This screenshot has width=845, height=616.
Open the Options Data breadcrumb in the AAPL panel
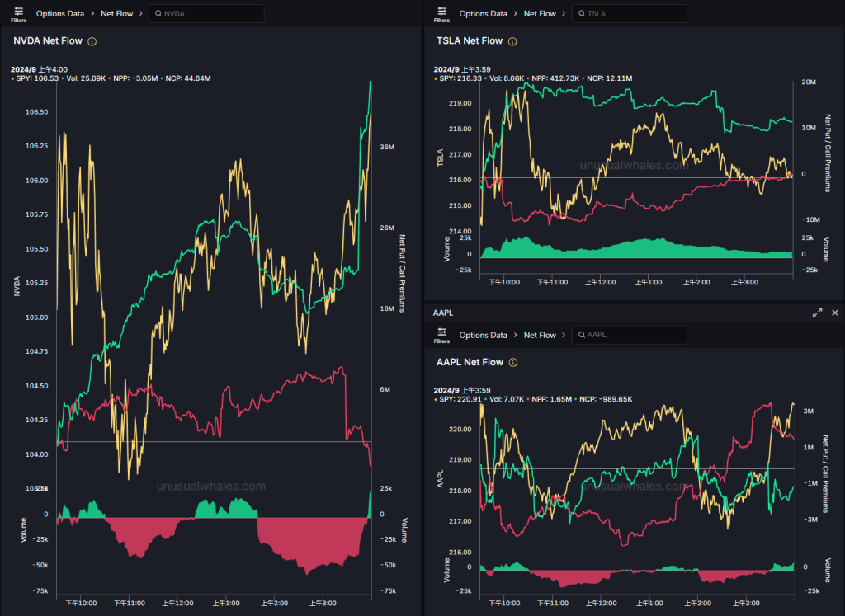pos(483,335)
